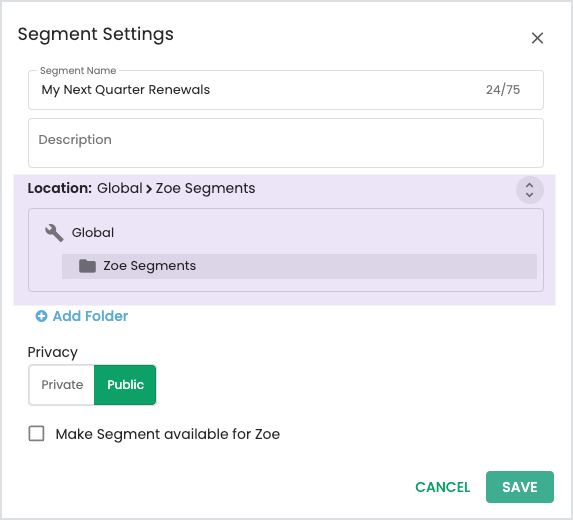The width and height of the screenshot is (573, 520).
Task: Set privacy to Private
Action: tap(62, 385)
